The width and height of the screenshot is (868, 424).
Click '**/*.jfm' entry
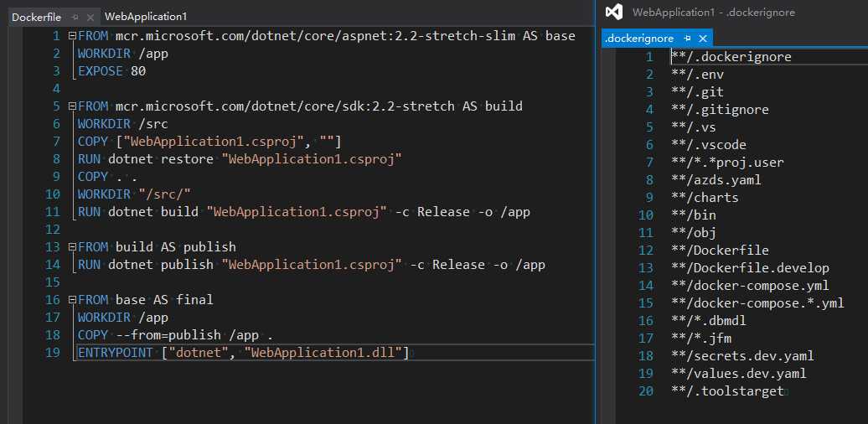[700, 339]
